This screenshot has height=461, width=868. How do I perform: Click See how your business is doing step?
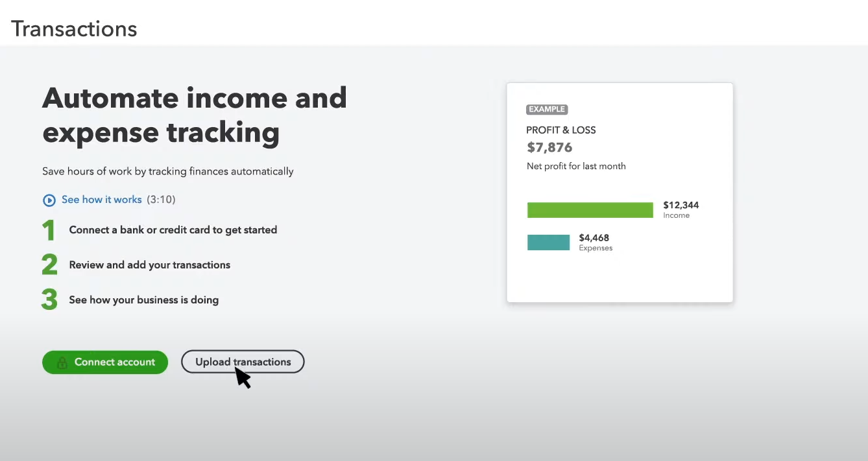(x=144, y=300)
